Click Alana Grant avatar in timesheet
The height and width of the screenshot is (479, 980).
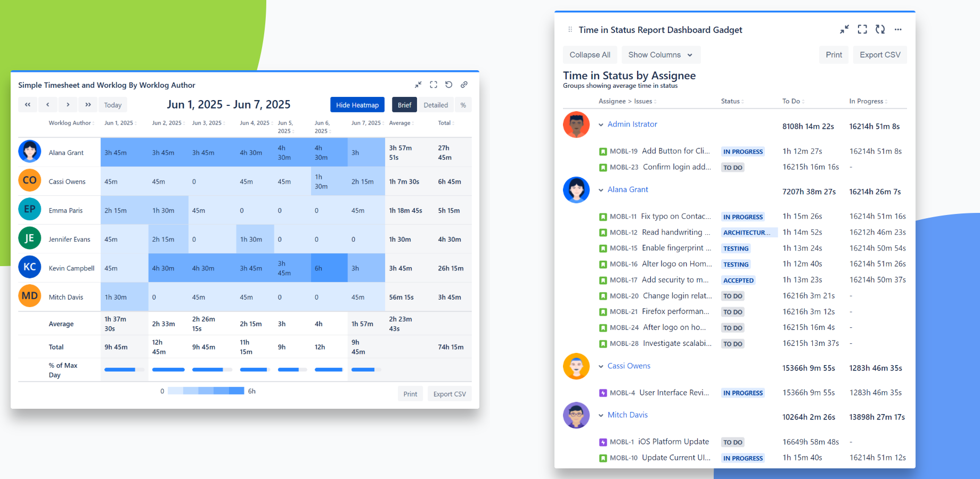[x=30, y=152]
